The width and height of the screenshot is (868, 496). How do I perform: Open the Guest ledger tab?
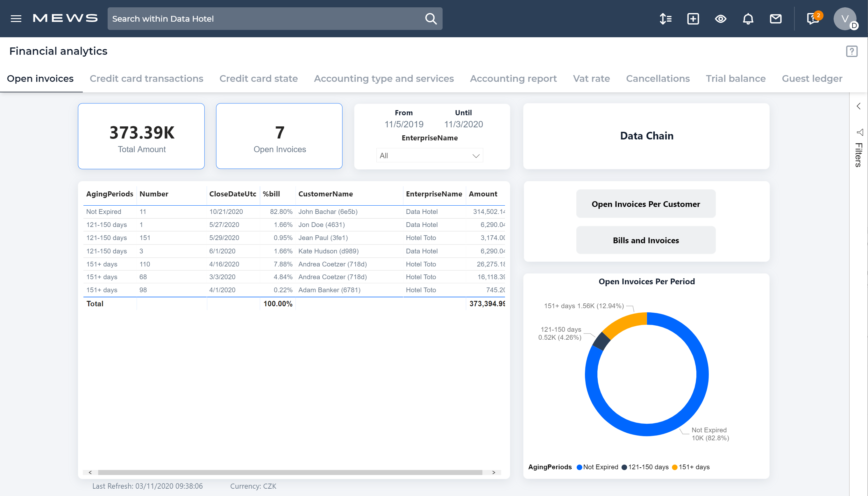click(812, 78)
